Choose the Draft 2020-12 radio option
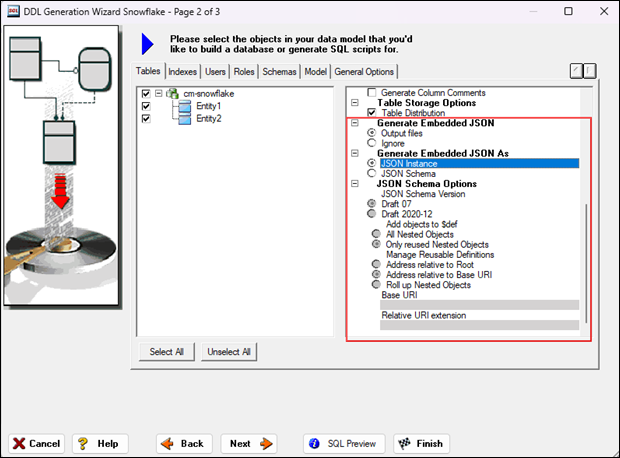 coord(372,214)
